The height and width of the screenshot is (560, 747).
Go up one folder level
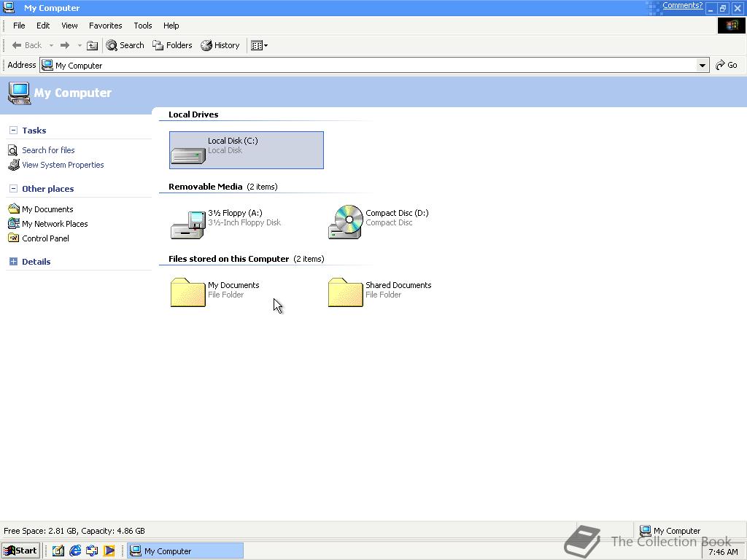[x=93, y=45]
